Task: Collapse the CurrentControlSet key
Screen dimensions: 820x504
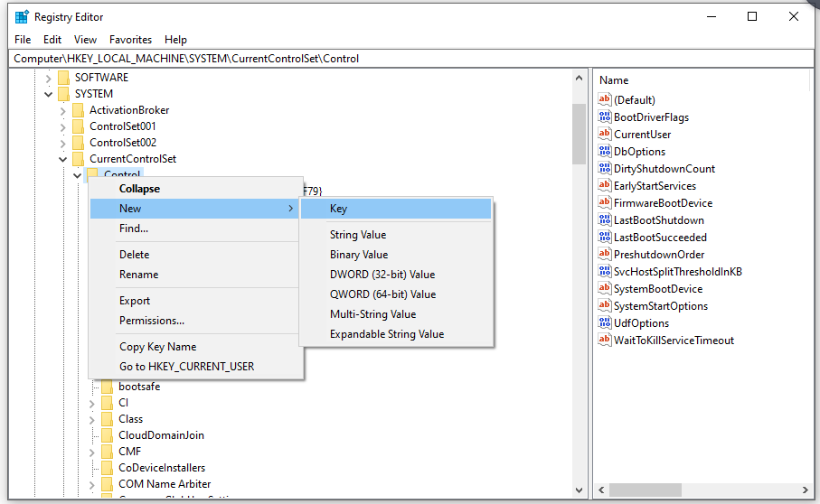Action: coord(62,159)
